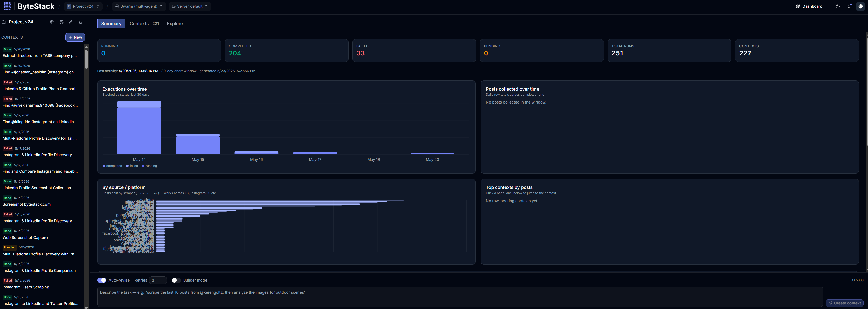Image resolution: width=868 pixels, height=309 pixels.
Task: Click the 'Top contexts by posts' heading
Action: point(509,187)
